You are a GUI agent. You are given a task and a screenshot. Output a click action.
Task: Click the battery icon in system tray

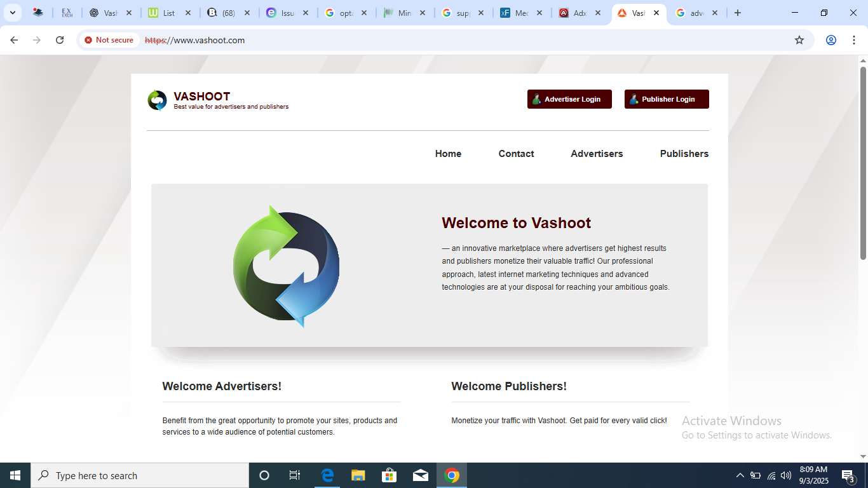[x=756, y=475]
